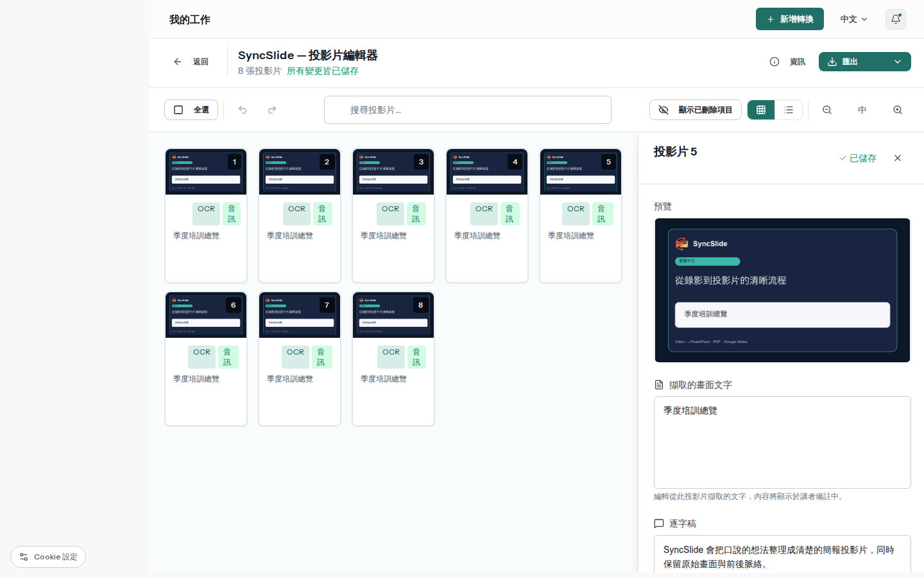Image resolution: width=924 pixels, height=578 pixels.
Task: Click the 搜尋投影片 search field
Action: (468, 110)
